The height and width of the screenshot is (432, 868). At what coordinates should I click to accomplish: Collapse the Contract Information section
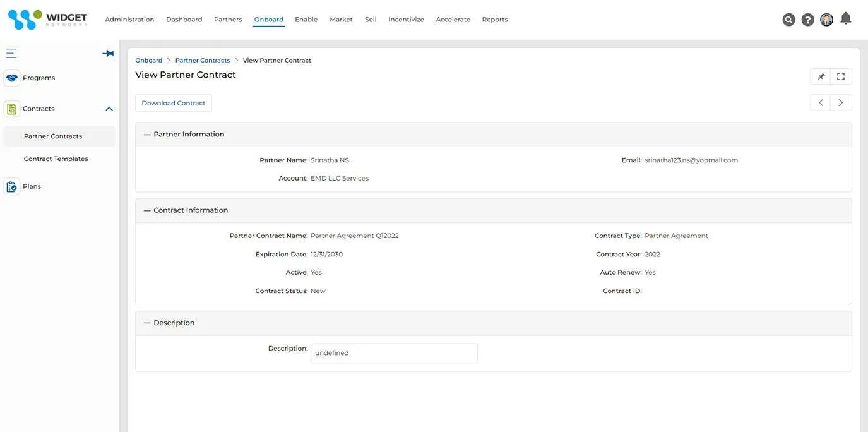point(147,210)
